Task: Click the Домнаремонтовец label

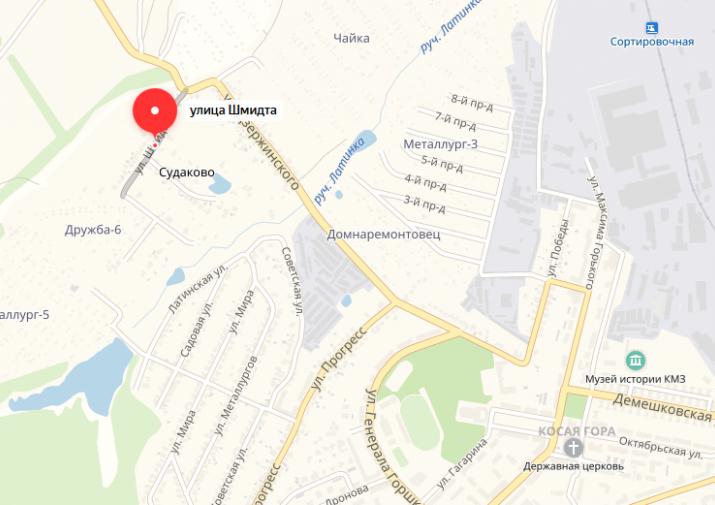Action: [383, 234]
